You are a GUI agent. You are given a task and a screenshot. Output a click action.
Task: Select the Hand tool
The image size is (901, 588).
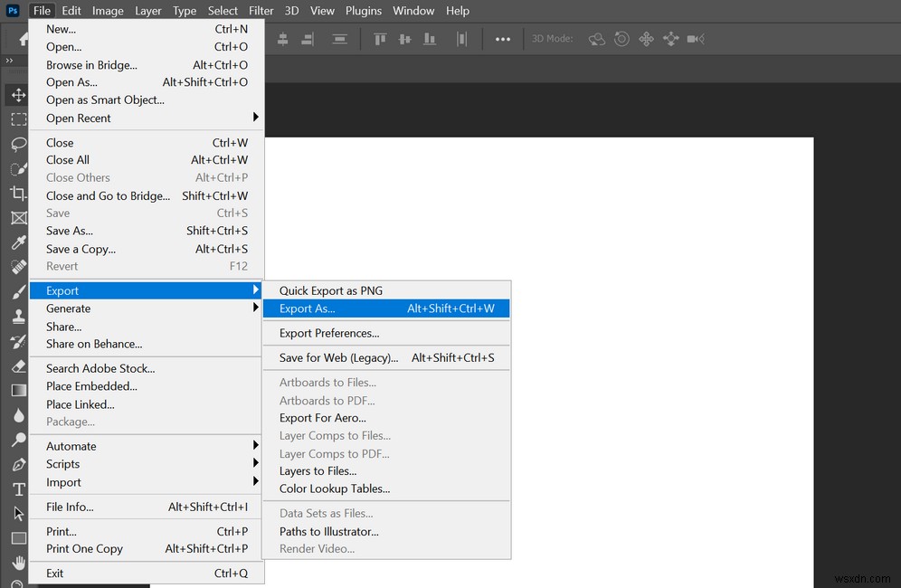click(18, 563)
